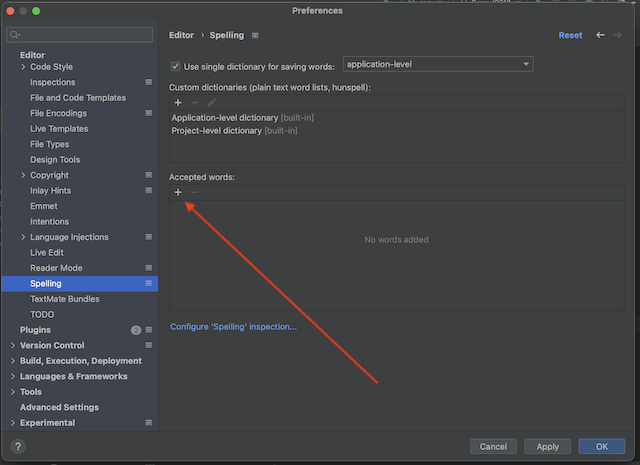Select File Encodings in sidebar
Viewport: 640px width, 465px height.
tap(58, 113)
